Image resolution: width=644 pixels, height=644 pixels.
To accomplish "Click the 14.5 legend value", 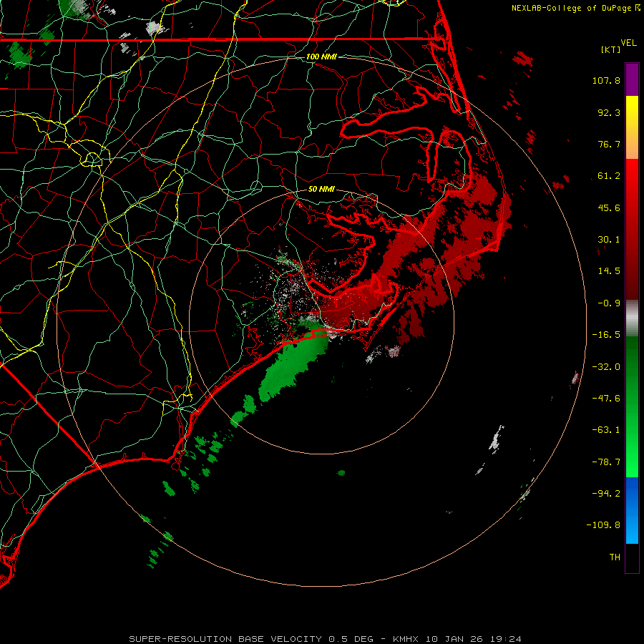I will pyautogui.click(x=609, y=271).
